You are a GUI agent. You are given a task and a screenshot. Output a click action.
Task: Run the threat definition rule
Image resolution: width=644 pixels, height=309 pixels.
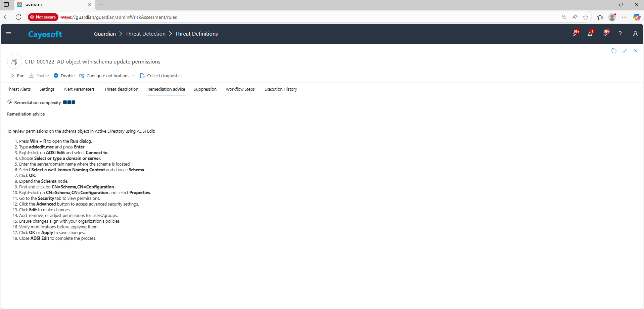coord(17,76)
